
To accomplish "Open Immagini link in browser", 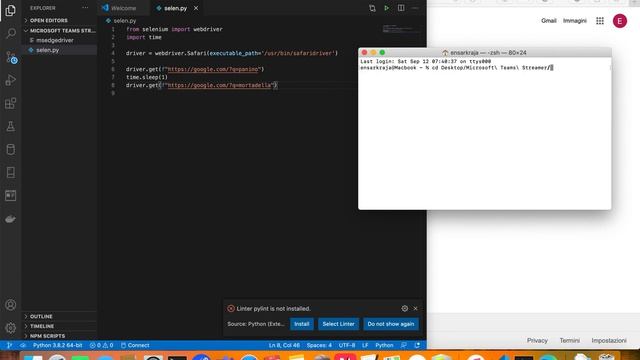I will tap(574, 21).
